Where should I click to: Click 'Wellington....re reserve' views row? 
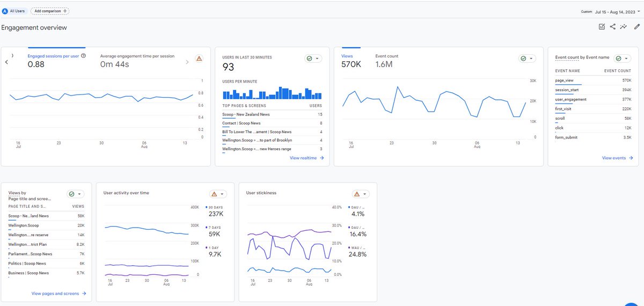tap(46, 236)
